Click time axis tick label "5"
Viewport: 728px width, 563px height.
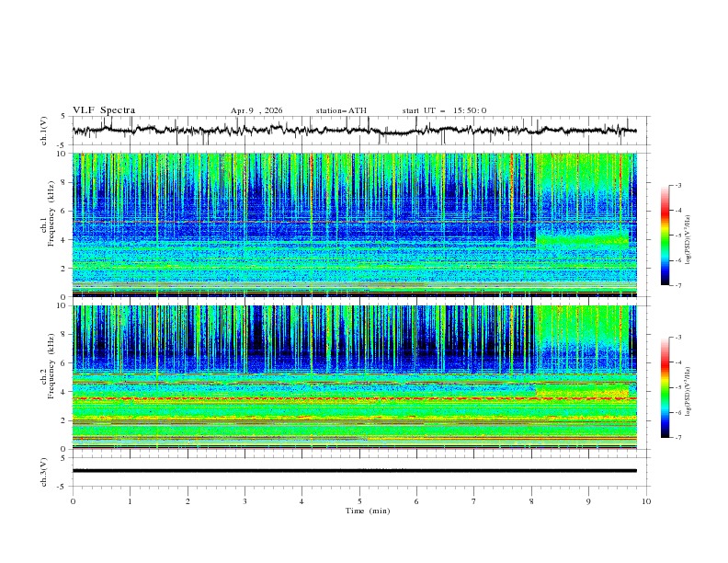(359, 501)
